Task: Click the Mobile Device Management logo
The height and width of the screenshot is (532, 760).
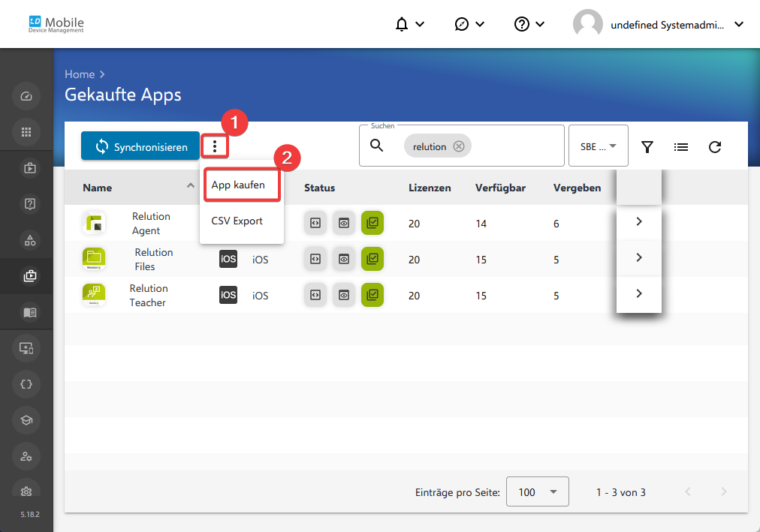Action: [56, 24]
